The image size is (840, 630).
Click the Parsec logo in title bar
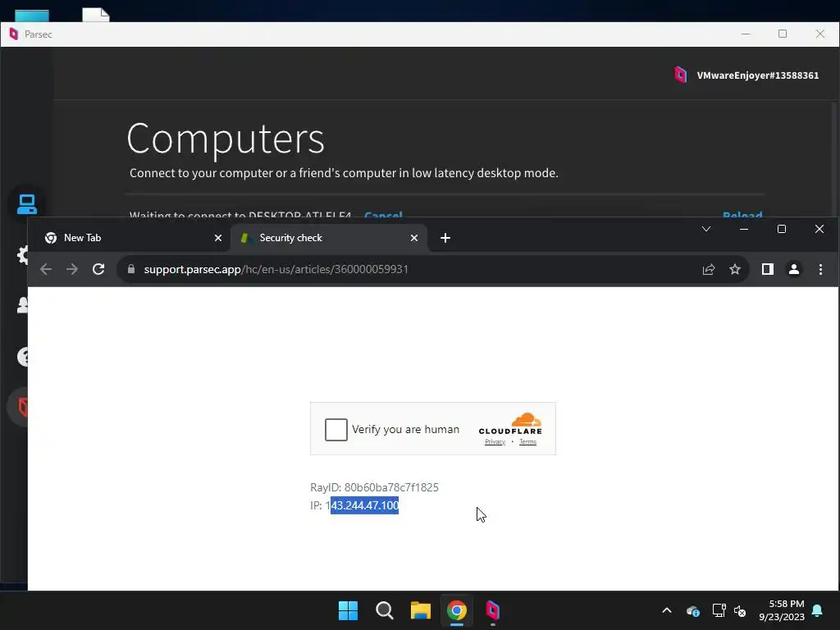click(14, 34)
